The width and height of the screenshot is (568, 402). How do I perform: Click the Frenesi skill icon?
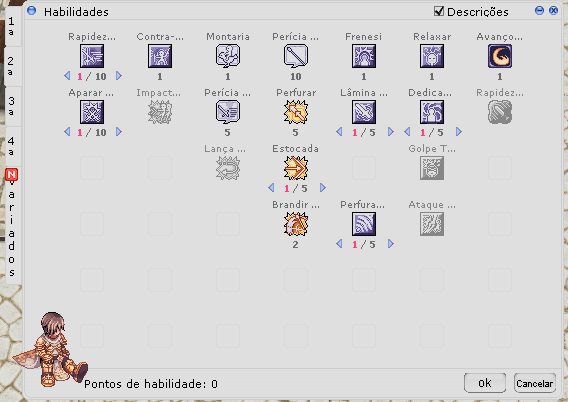364,56
